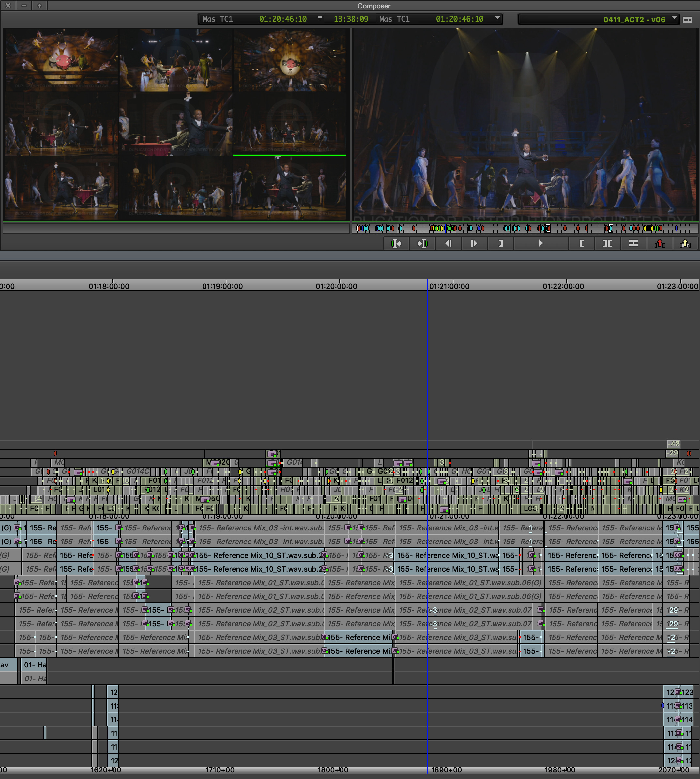Open the left Mas TC1 timecode dropdown
Screen dimensions: 700x779
[x=320, y=18]
